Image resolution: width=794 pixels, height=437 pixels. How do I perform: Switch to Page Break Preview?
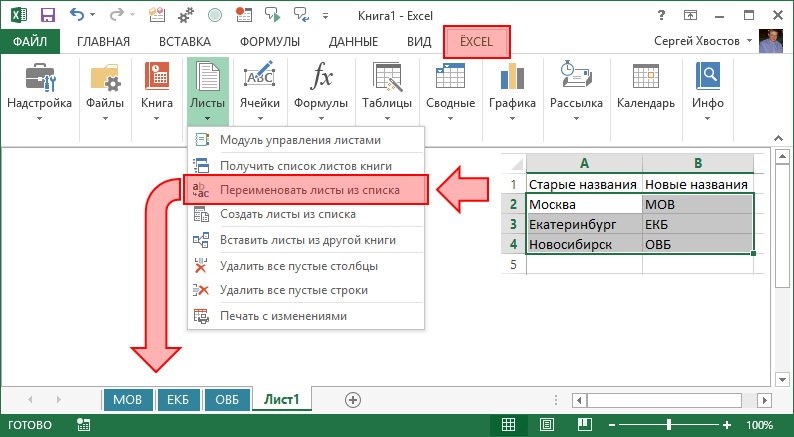(x=585, y=424)
